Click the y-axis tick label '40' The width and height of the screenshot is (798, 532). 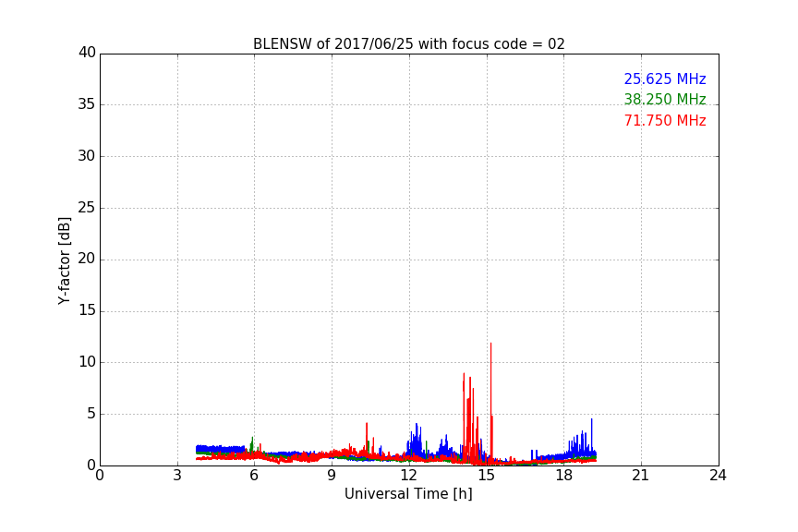click(87, 53)
